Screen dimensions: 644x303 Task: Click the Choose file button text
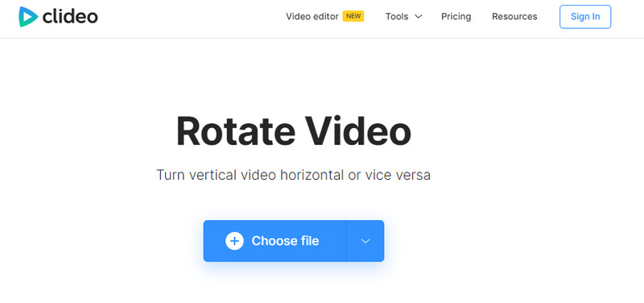coord(285,241)
